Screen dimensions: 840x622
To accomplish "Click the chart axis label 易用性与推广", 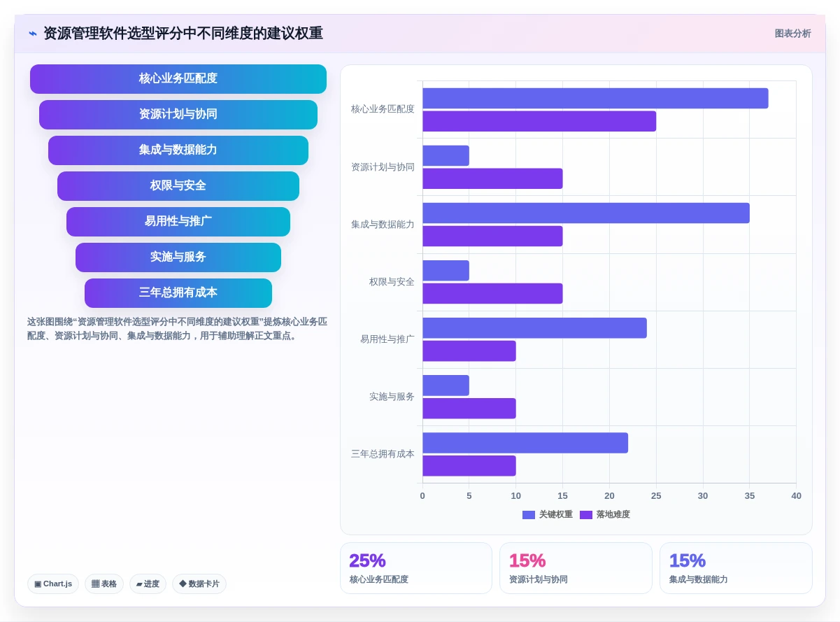I will coord(387,339).
